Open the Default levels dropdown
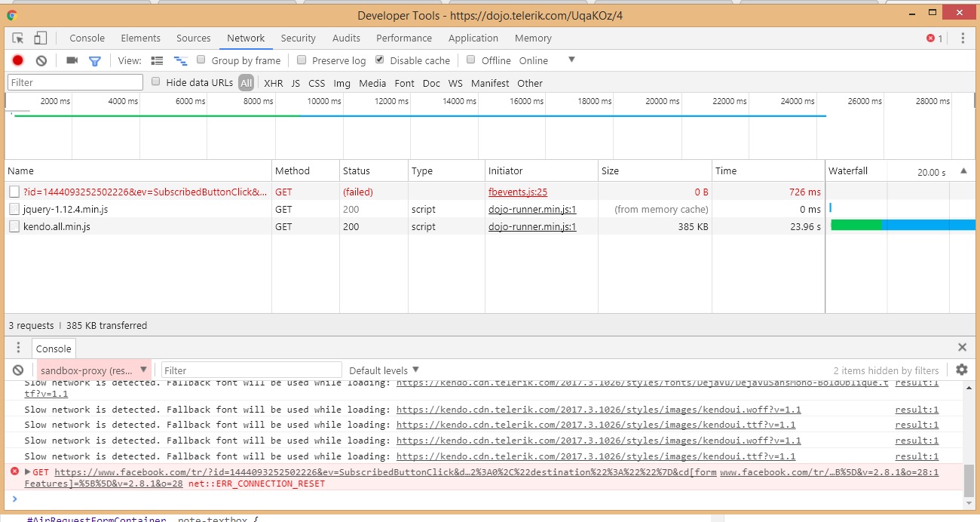 click(x=384, y=370)
